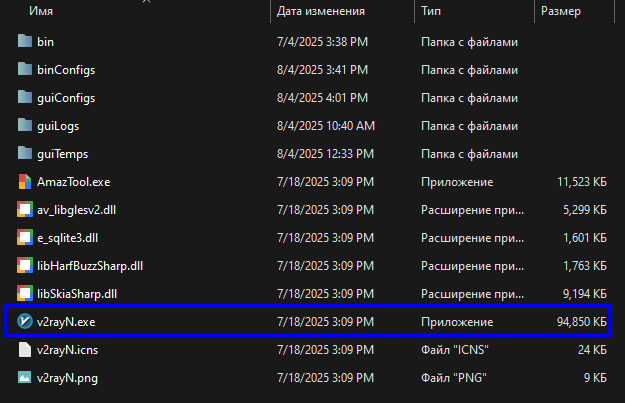Image resolution: width=625 pixels, height=403 pixels.
Task: Click the Тип column header
Action: (x=431, y=11)
